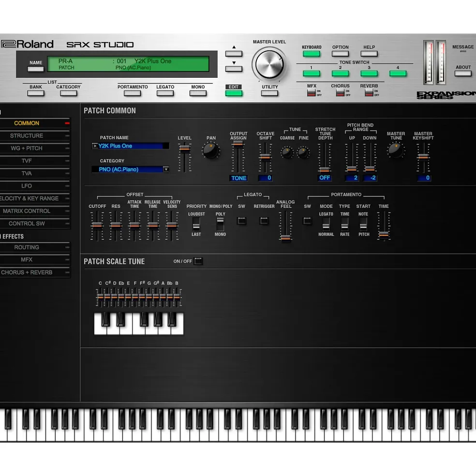476x476 pixels.
Task: Open the Routing effects section
Action: 35,247
